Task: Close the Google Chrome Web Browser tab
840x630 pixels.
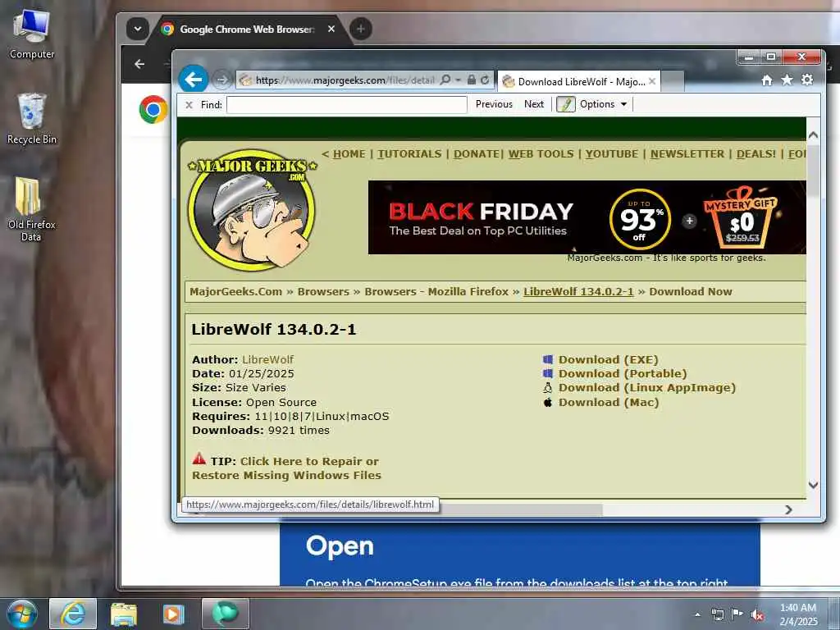Action: (331, 29)
